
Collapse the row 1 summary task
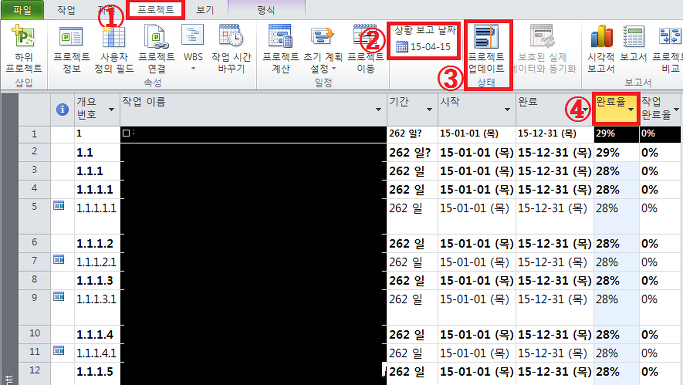tap(126, 133)
